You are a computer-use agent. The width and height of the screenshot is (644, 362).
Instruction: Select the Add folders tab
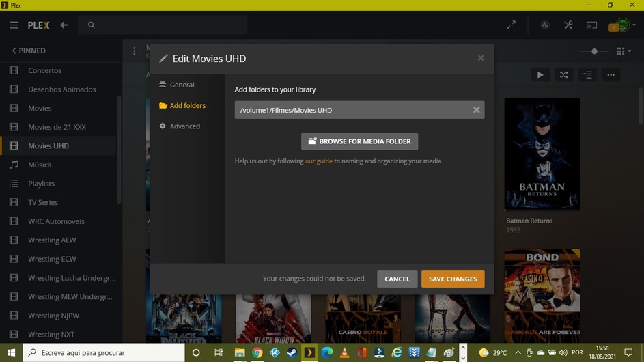[x=184, y=106]
